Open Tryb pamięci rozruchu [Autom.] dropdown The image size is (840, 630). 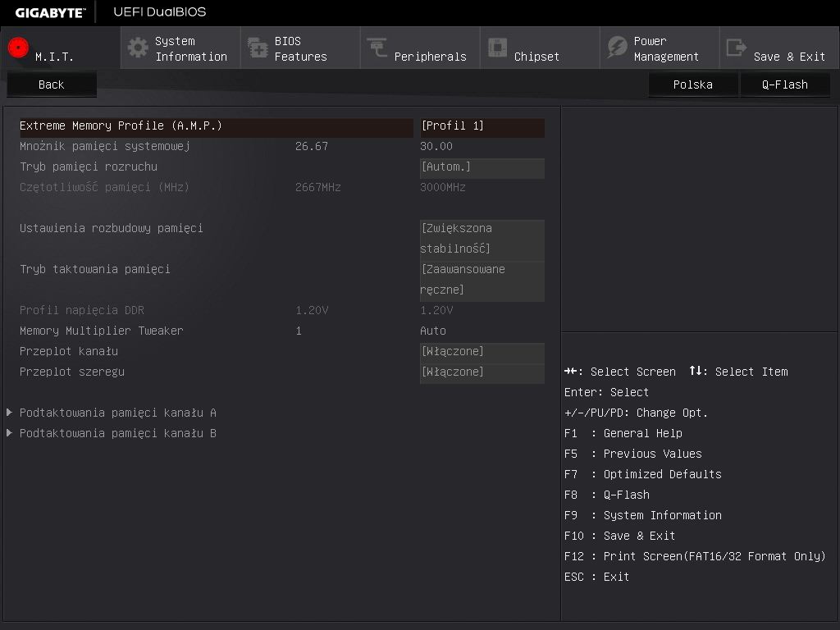(482, 167)
